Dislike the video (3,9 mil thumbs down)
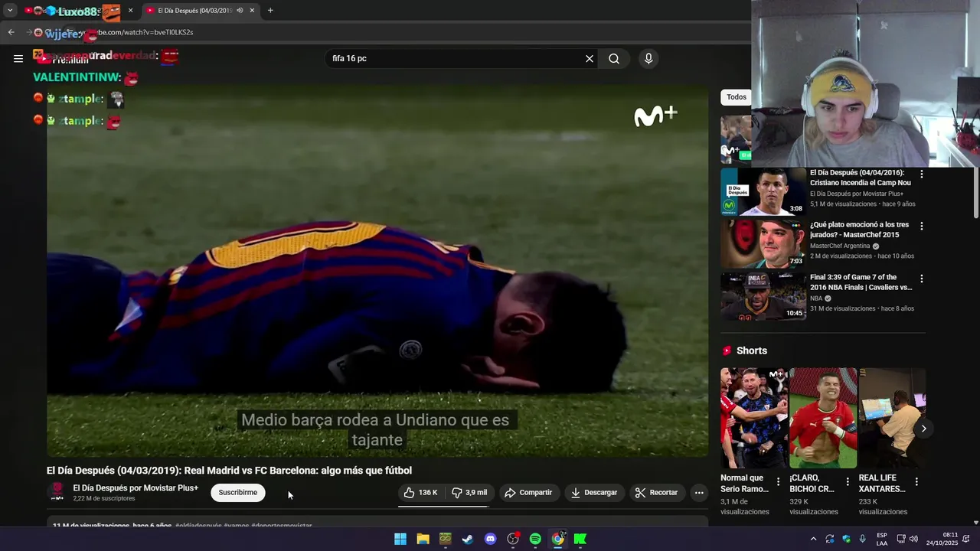Viewport: 980px width, 551px height. [469, 493]
